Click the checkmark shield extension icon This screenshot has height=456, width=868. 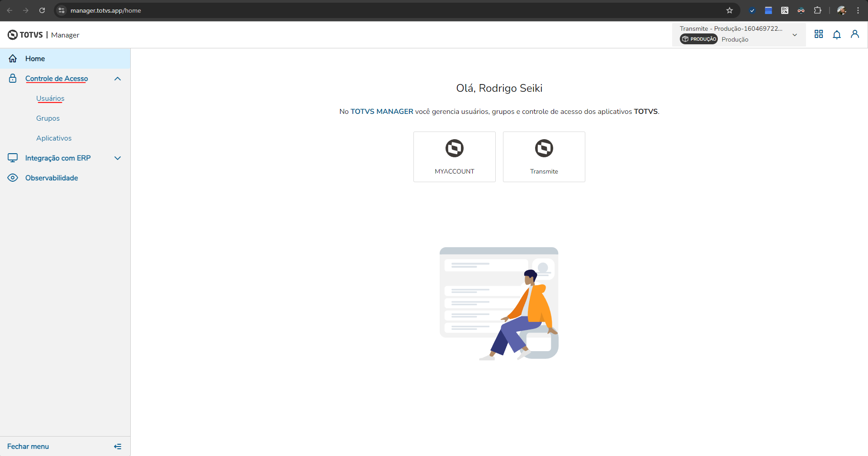(752, 10)
